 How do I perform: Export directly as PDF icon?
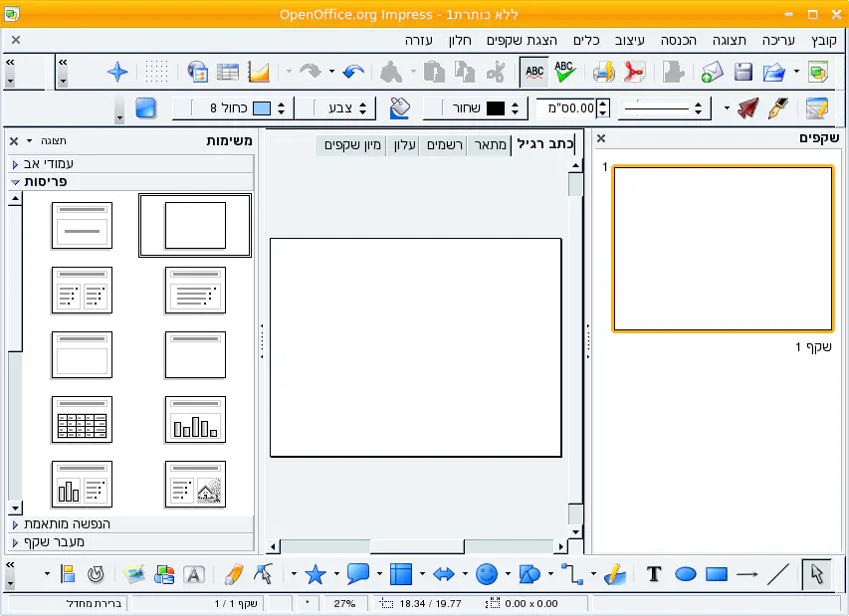[x=634, y=72]
